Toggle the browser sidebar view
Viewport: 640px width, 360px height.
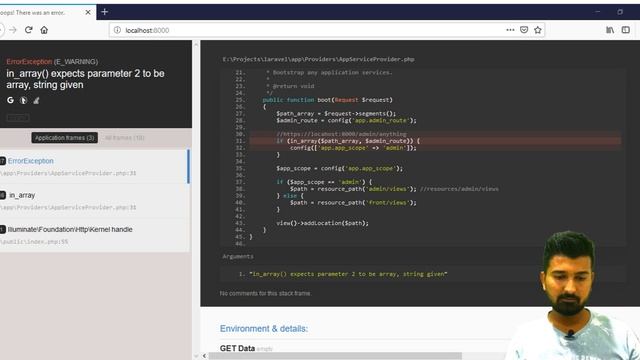tap(625, 30)
